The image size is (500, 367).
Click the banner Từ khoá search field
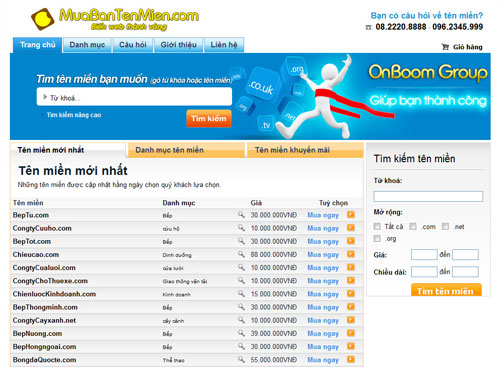(x=134, y=97)
